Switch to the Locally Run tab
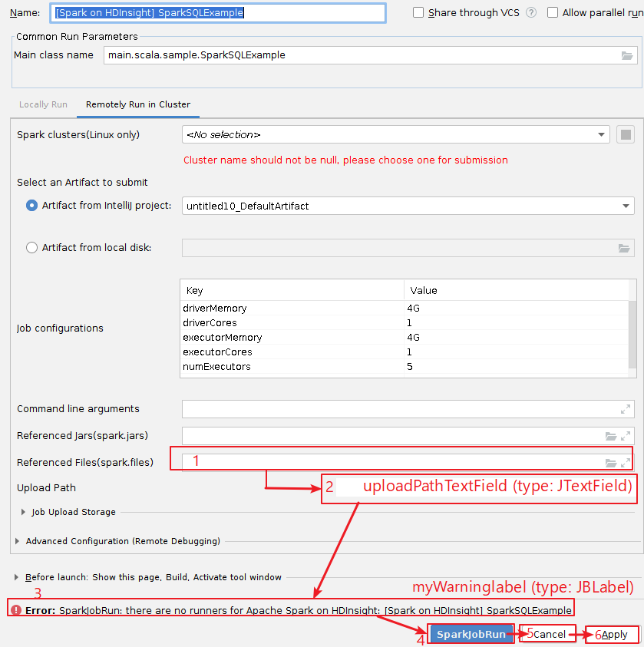This screenshot has width=644, height=647. tap(43, 104)
